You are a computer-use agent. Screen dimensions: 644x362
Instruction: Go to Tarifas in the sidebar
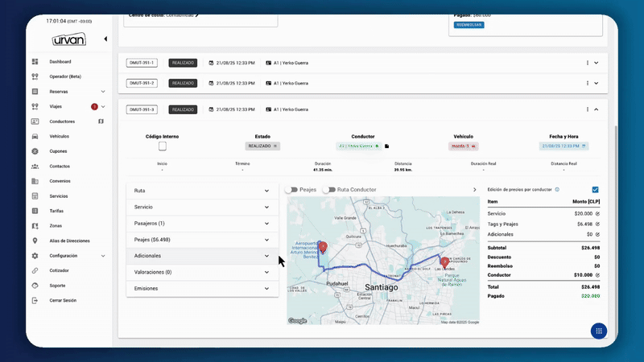[x=57, y=211]
